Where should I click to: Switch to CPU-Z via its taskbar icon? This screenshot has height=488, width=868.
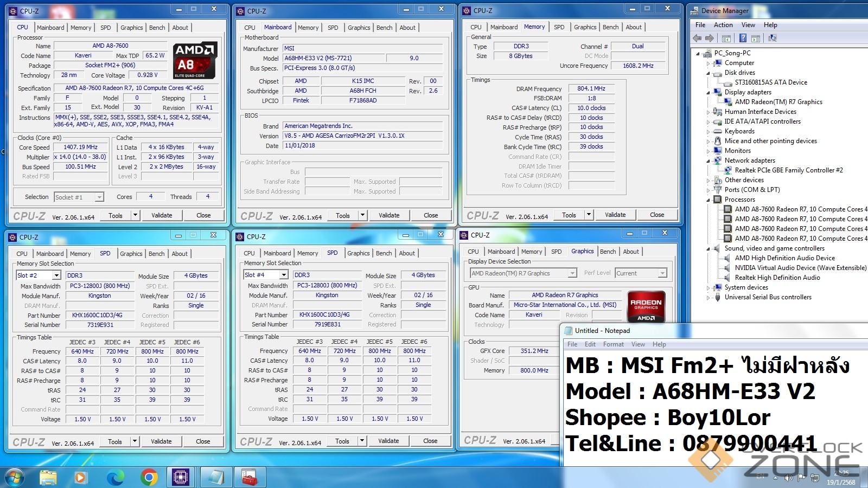(x=181, y=477)
